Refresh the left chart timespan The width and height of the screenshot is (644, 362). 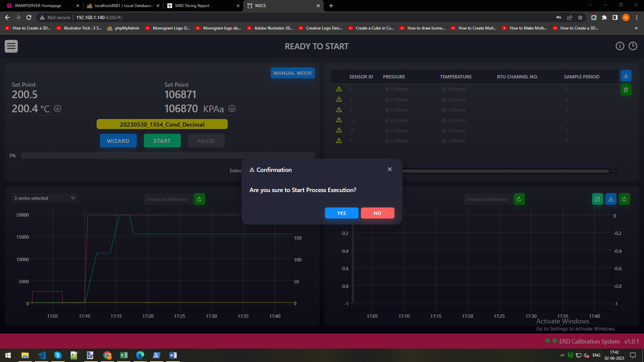(200, 199)
